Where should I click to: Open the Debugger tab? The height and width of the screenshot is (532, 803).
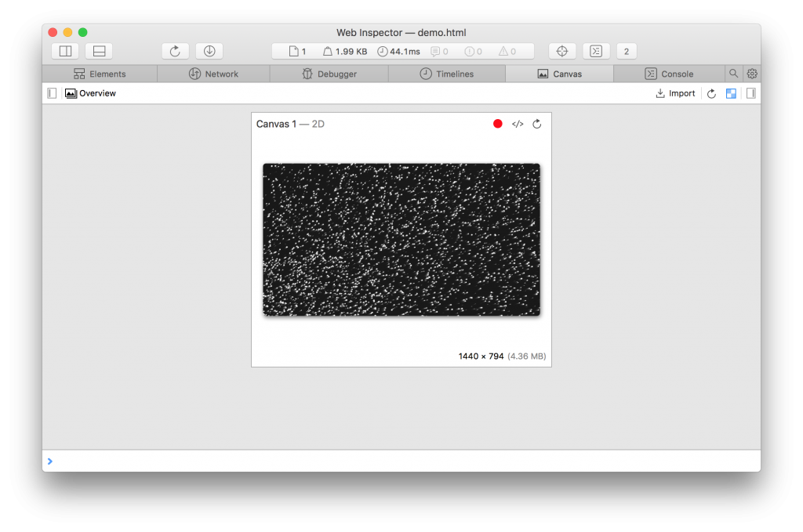click(x=329, y=74)
